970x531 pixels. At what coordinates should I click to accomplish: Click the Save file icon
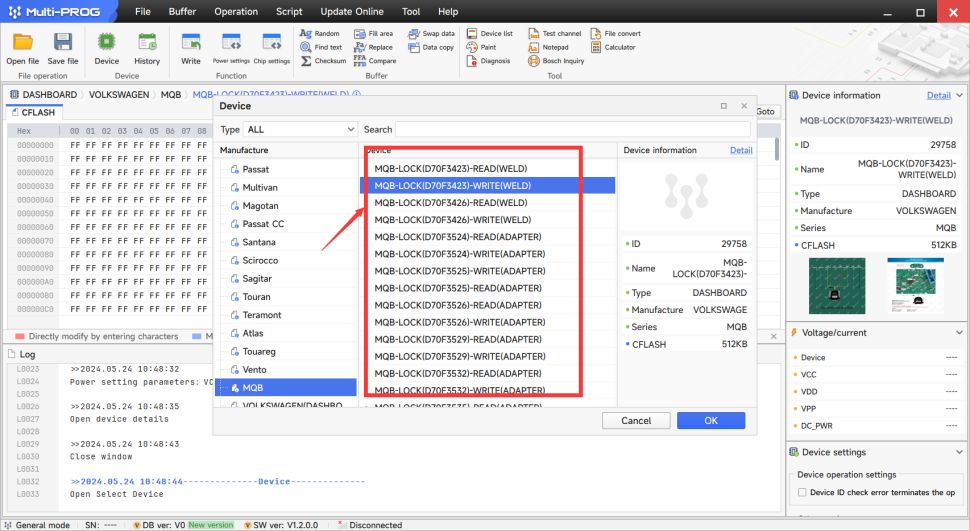[x=62, y=43]
